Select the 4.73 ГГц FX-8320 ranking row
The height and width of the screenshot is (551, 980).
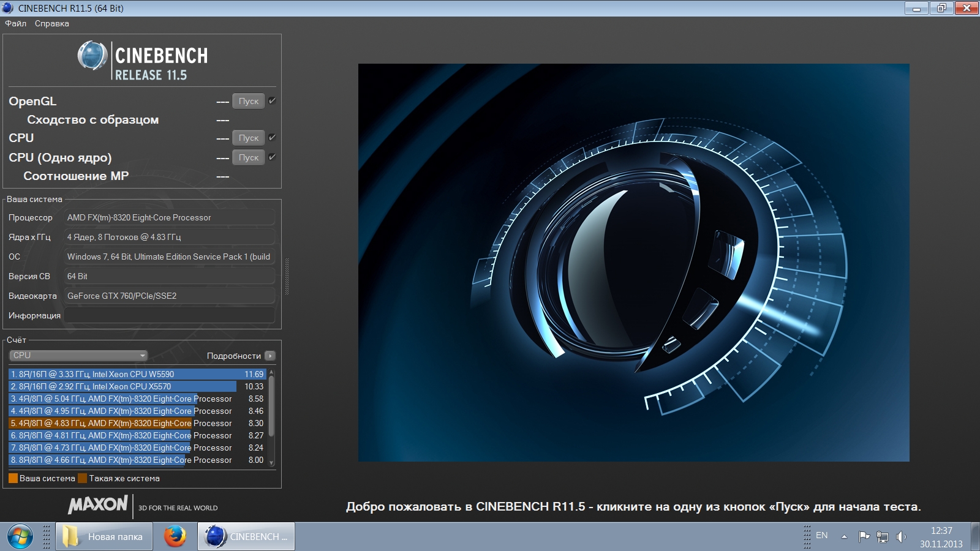[x=137, y=448]
